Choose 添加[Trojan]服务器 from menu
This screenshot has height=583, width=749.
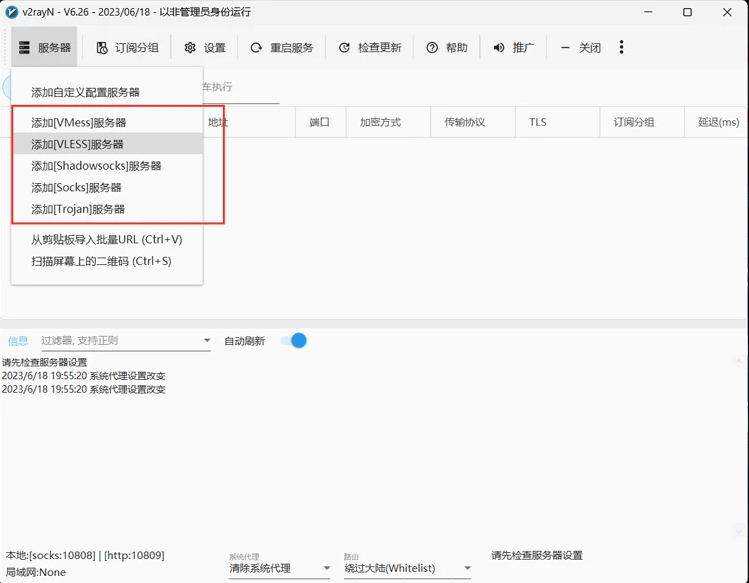pyautogui.click(x=107, y=209)
